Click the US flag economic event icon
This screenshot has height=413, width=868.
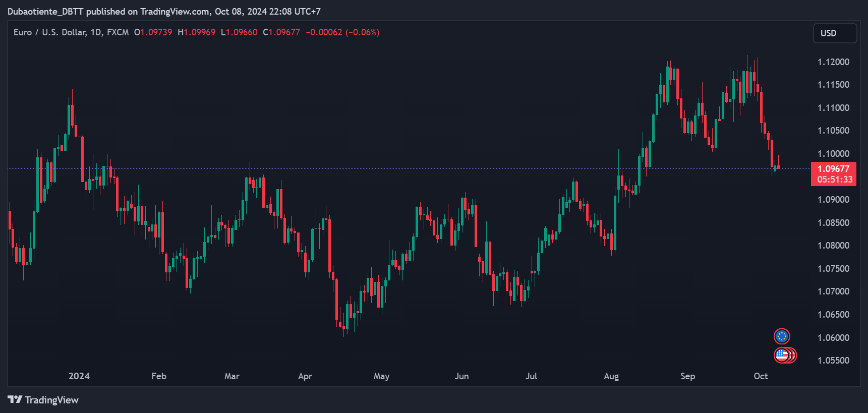point(782,356)
